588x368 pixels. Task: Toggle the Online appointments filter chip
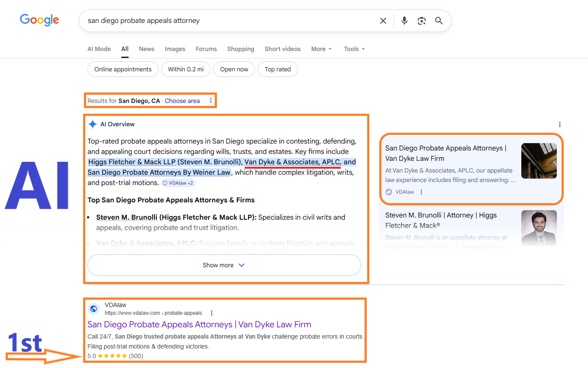pyautogui.click(x=123, y=69)
